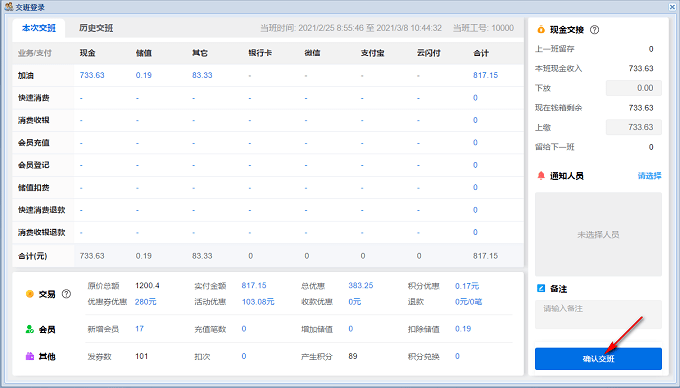Click the blue edit icon beside 备注
The width and height of the screenshot is (680, 388).
click(541, 288)
